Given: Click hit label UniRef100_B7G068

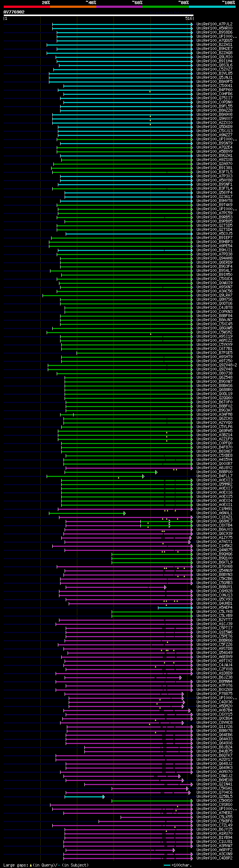Looking at the screenshot, I should [x=214, y=567].
